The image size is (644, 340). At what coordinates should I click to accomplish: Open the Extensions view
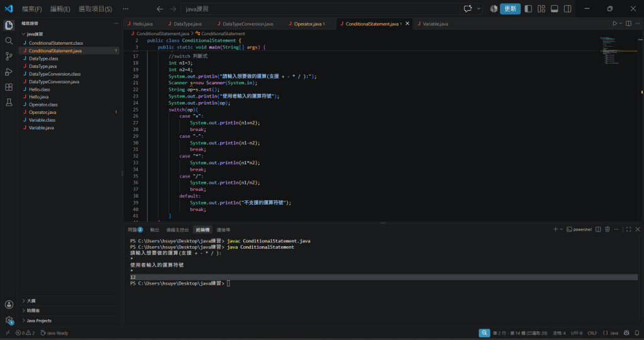click(x=9, y=87)
